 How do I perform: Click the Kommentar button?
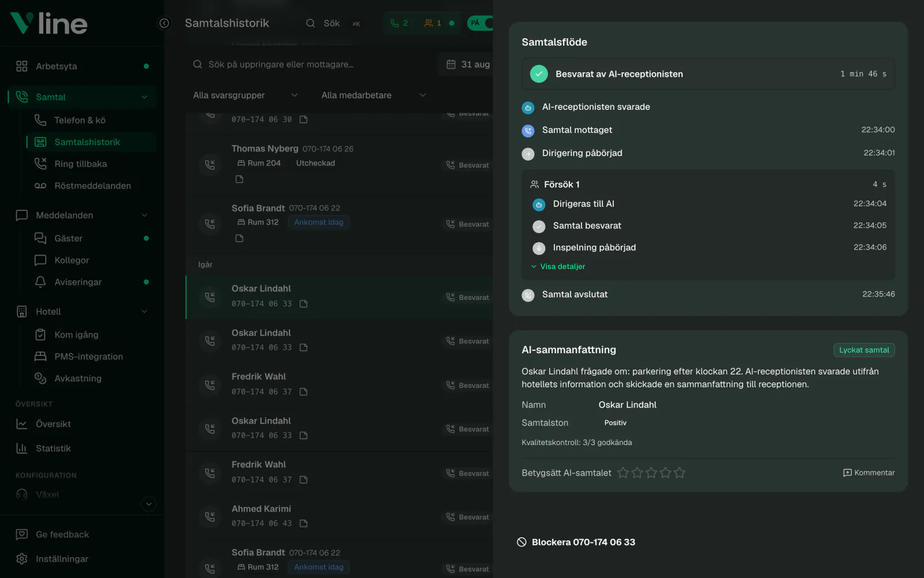coord(869,473)
